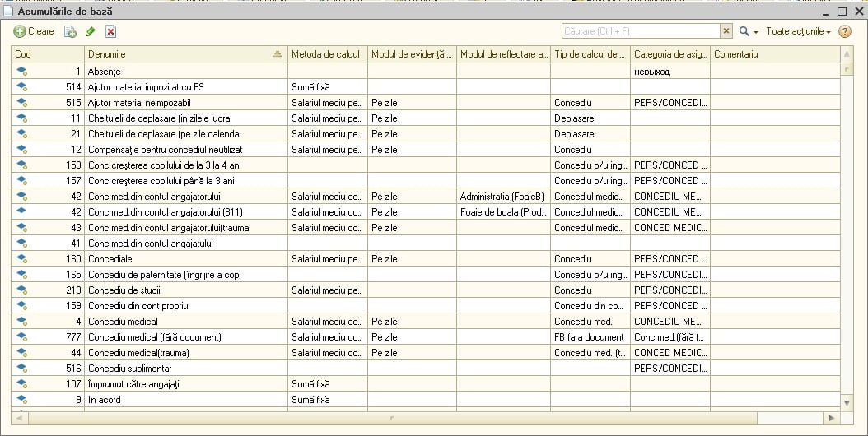868x436 pixels.
Task: Click the horizontal scrollbar right arrow
Action: click(x=832, y=418)
